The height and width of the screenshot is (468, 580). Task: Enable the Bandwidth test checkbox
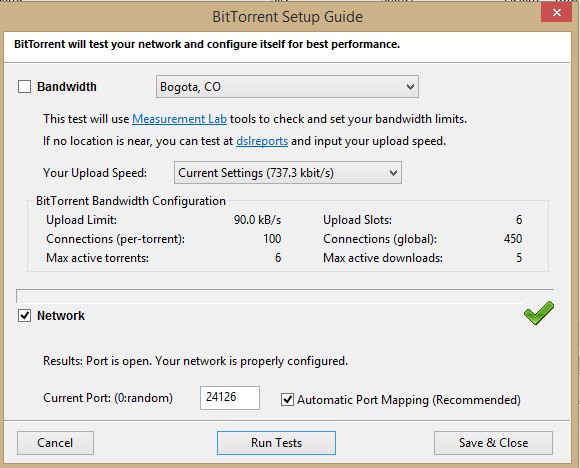(x=24, y=87)
